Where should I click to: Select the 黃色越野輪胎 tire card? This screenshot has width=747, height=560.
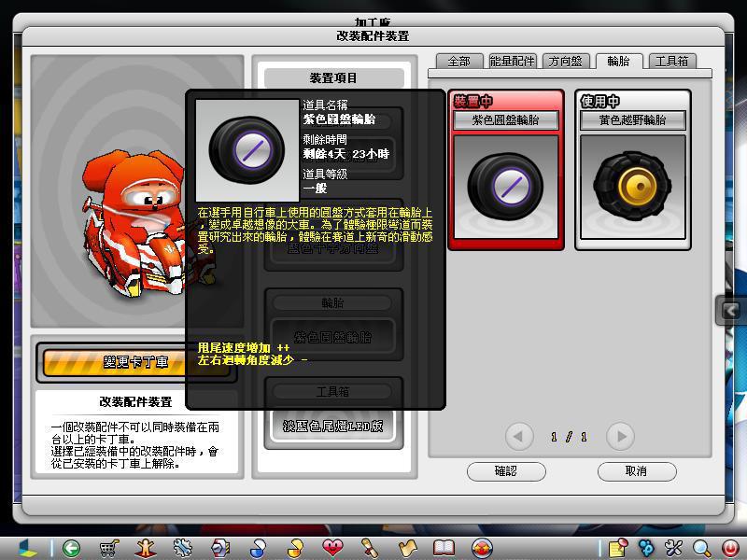point(633,170)
